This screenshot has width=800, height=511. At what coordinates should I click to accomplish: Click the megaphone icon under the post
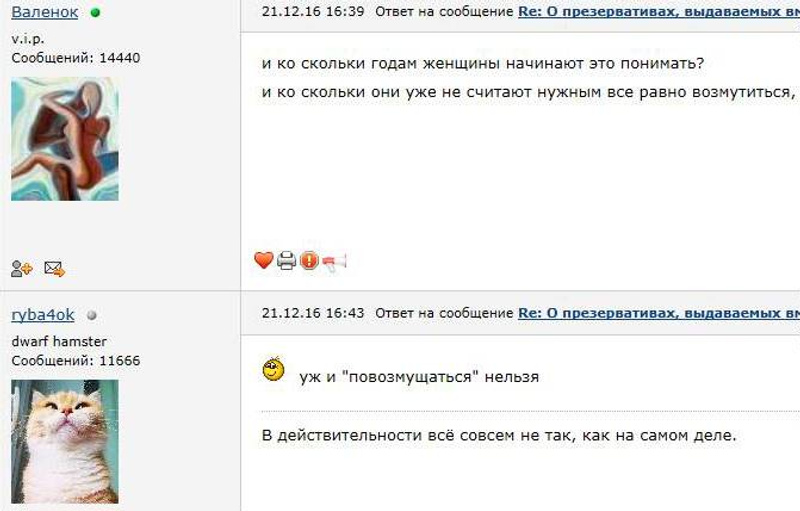click(334, 262)
